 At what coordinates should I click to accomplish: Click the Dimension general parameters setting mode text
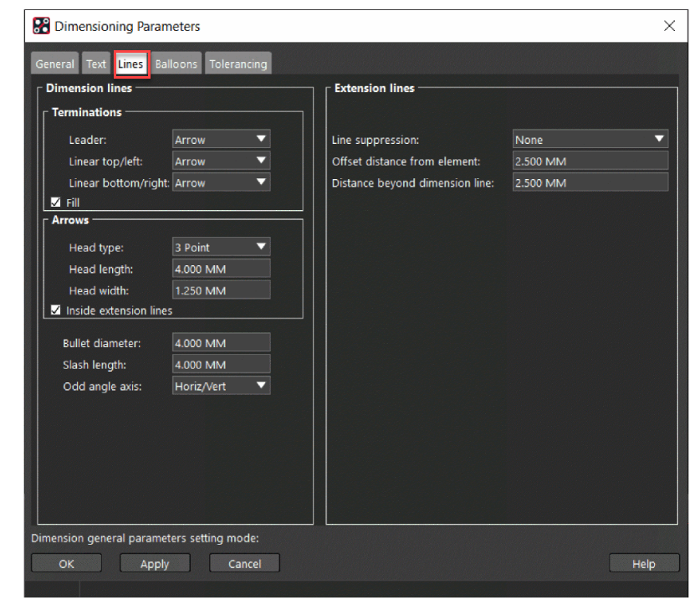tap(145, 538)
